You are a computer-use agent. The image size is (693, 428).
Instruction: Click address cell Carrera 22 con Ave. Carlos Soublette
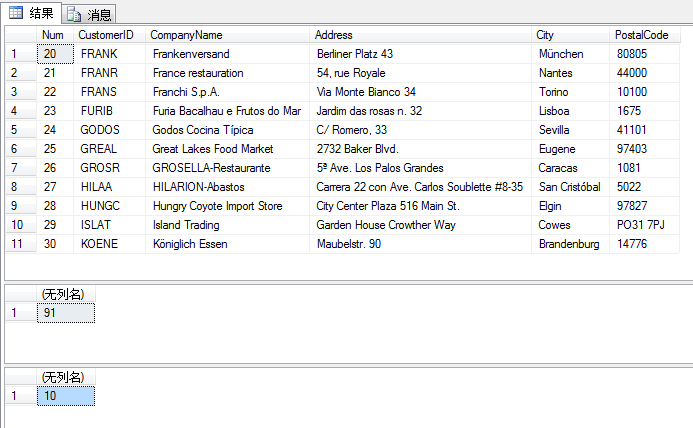(420, 187)
